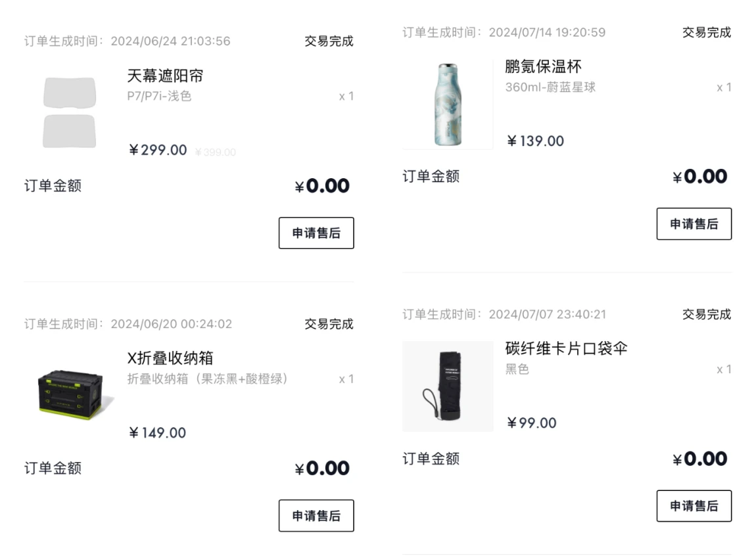
Task: Open the 天幕遮阳帘 product thumbnail
Action: tap(70, 113)
